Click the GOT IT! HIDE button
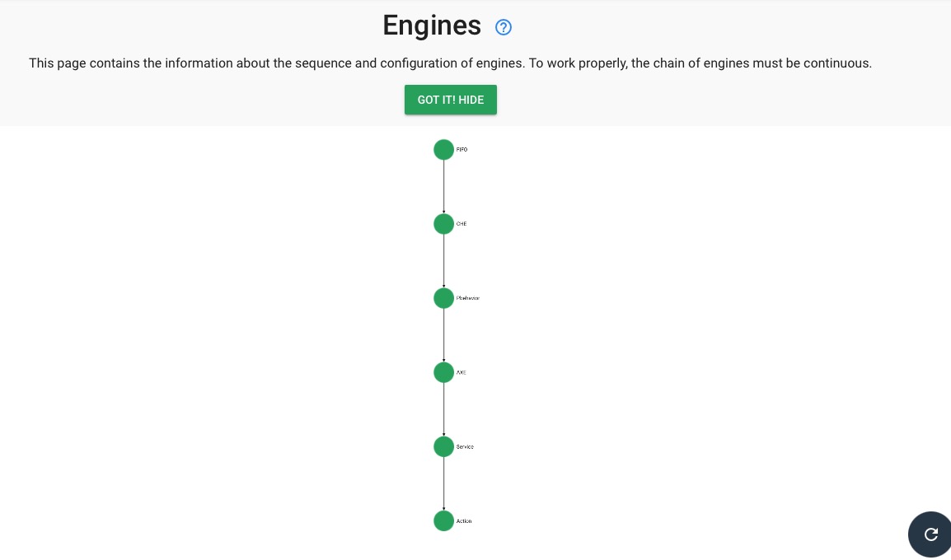 (x=450, y=100)
